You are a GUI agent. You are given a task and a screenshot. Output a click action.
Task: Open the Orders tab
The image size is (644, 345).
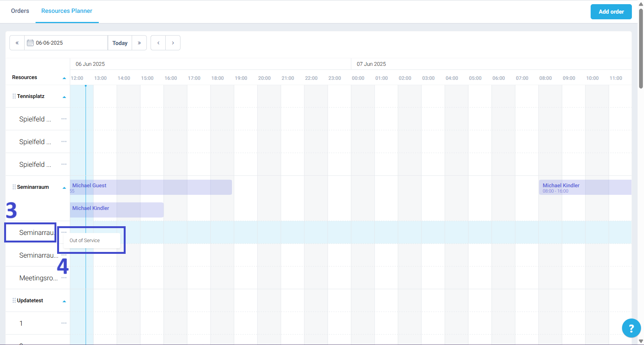tap(20, 11)
